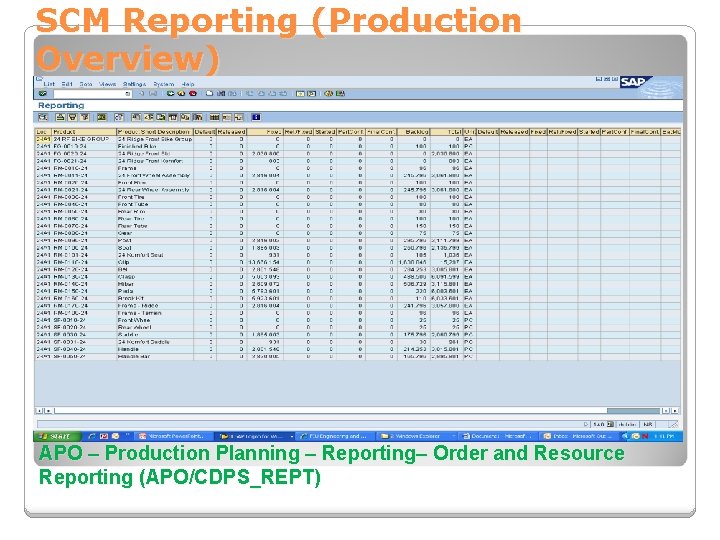Screen dimensions: 720x540
Task: Select the Product Short Description column header
Action: point(155,132)
